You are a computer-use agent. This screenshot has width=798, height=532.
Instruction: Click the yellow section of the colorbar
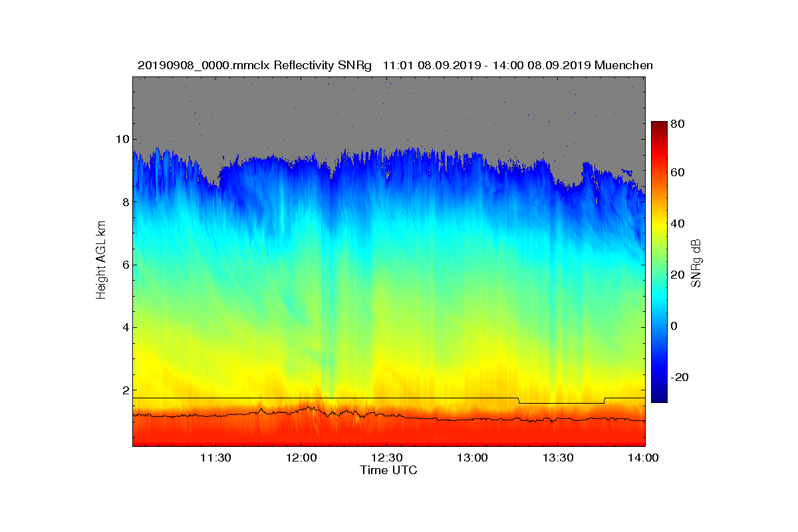659,225
